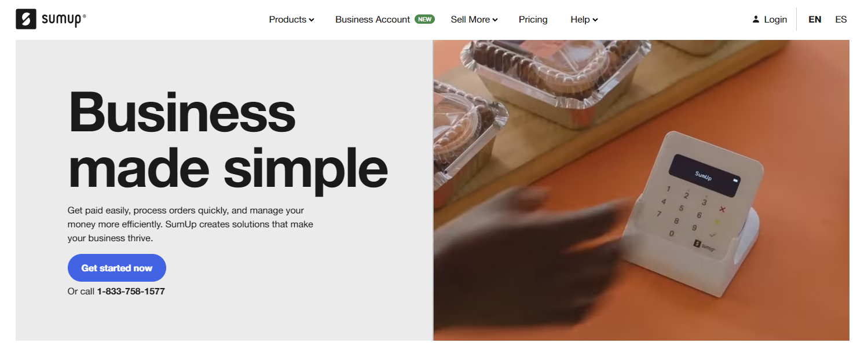
Task: Click the SumUp logo icon
Action: pyautogui.click(x=26, y=19)
